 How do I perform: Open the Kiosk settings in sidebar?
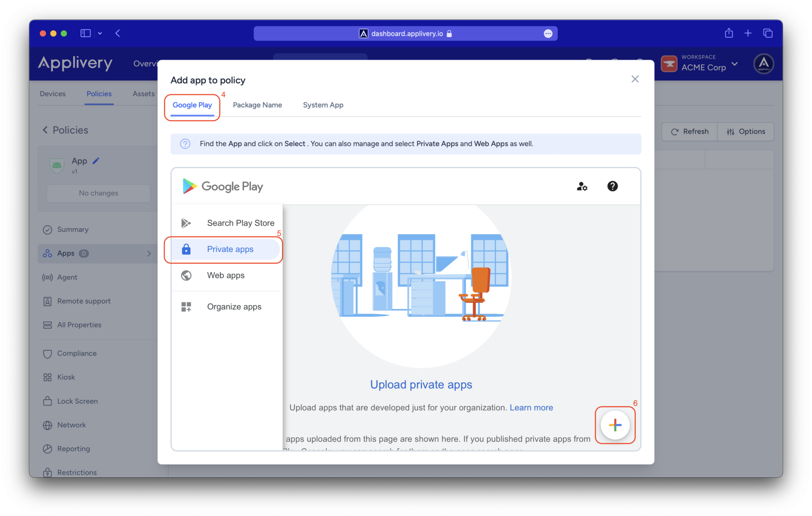click(66, 377)
